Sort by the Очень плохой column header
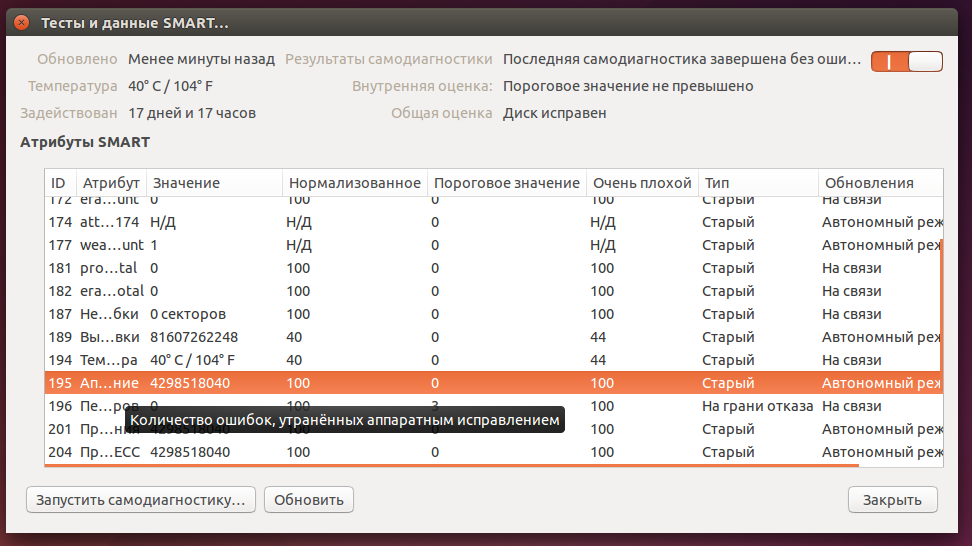Image resolution: width=972 pixels, height=546 pixels. click(641, 183)
